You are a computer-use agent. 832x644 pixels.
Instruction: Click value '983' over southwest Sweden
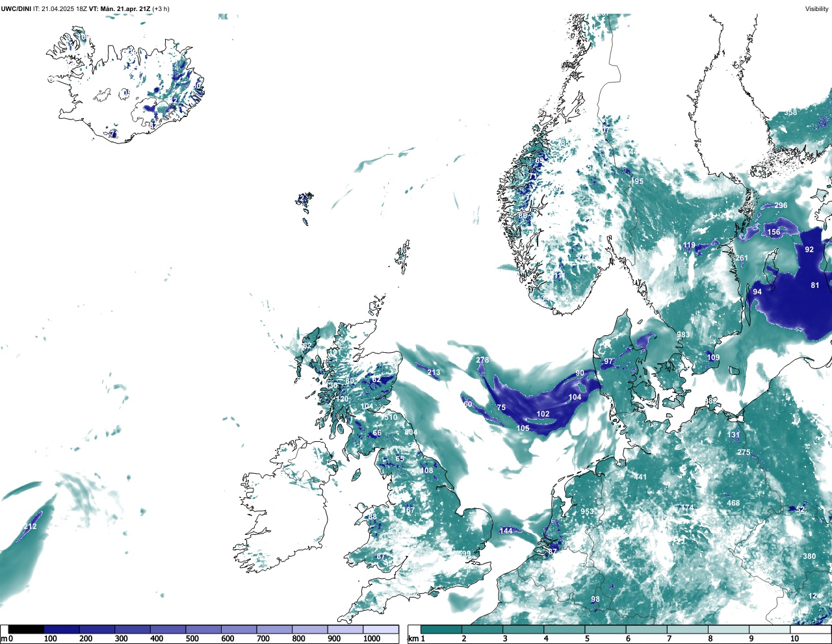(683, 335)
